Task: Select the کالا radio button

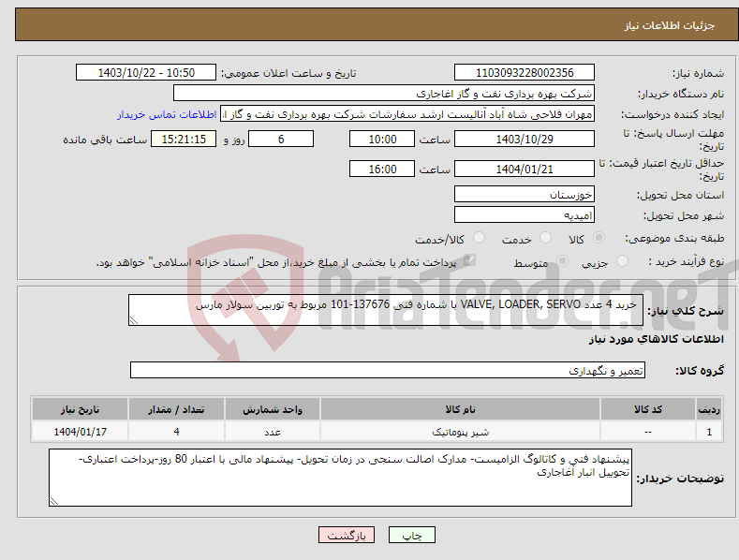Action: tap(599, 238)
